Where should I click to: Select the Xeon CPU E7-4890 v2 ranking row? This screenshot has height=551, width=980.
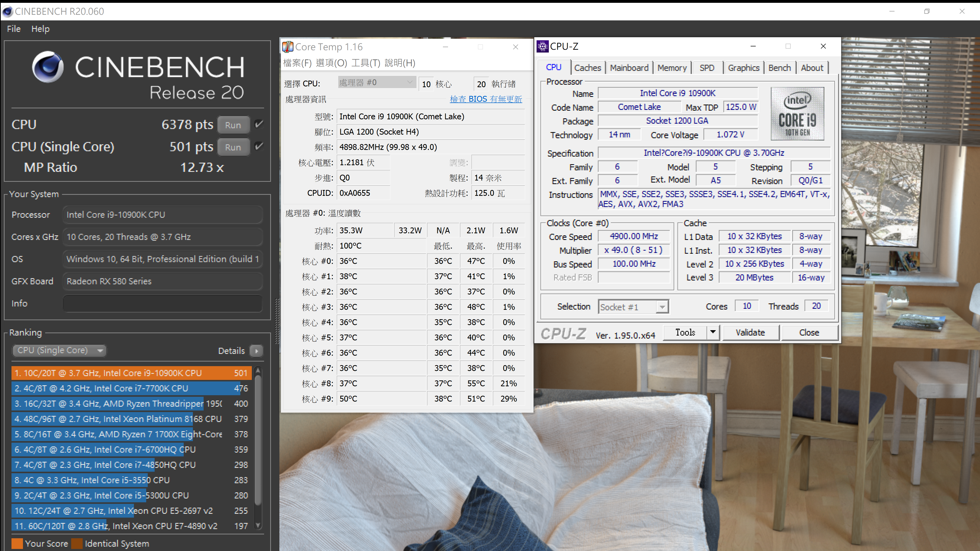tap(131, 526)
